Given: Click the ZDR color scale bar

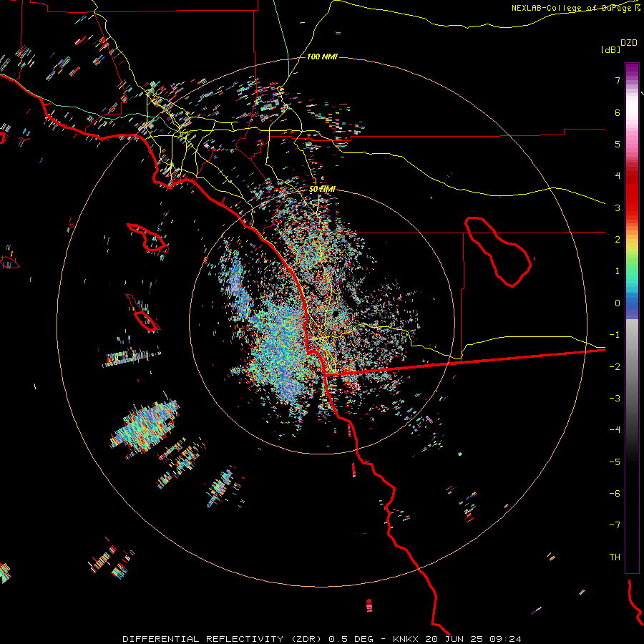Looking at the screenshot, I should pos(632,318).
